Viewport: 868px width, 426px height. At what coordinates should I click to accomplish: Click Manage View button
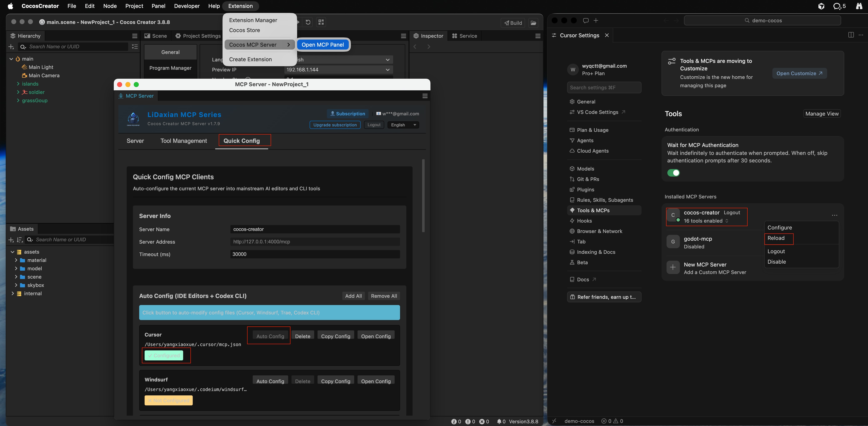pyautogui.click(x=822, y=114)
